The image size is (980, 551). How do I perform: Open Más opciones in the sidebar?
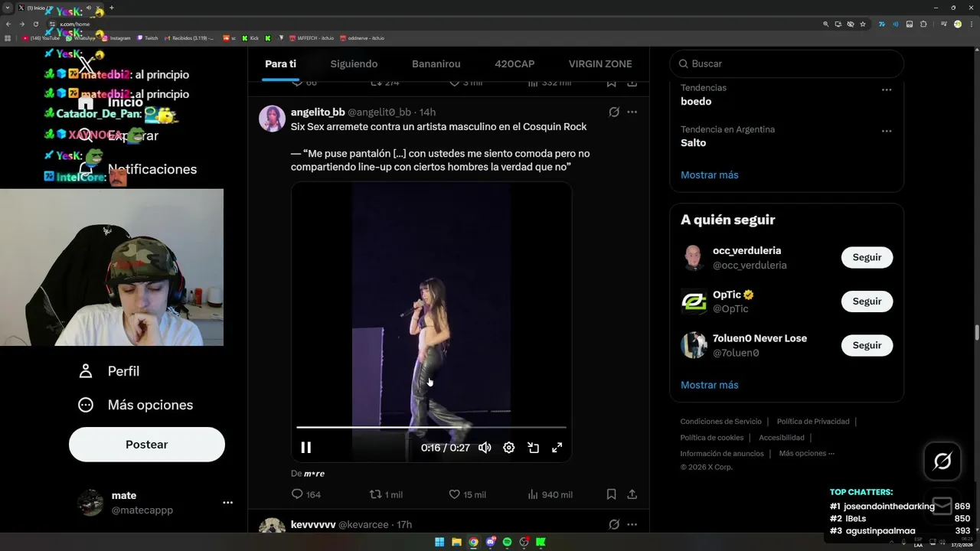(136, 405)
